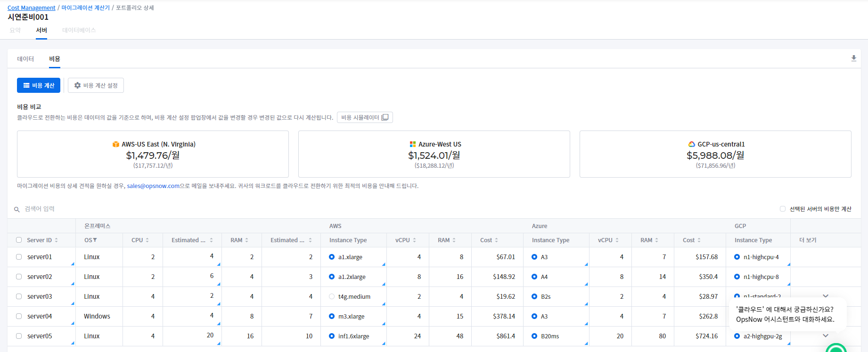Open the 비용 시뮬레이터 button

point(365,117)
